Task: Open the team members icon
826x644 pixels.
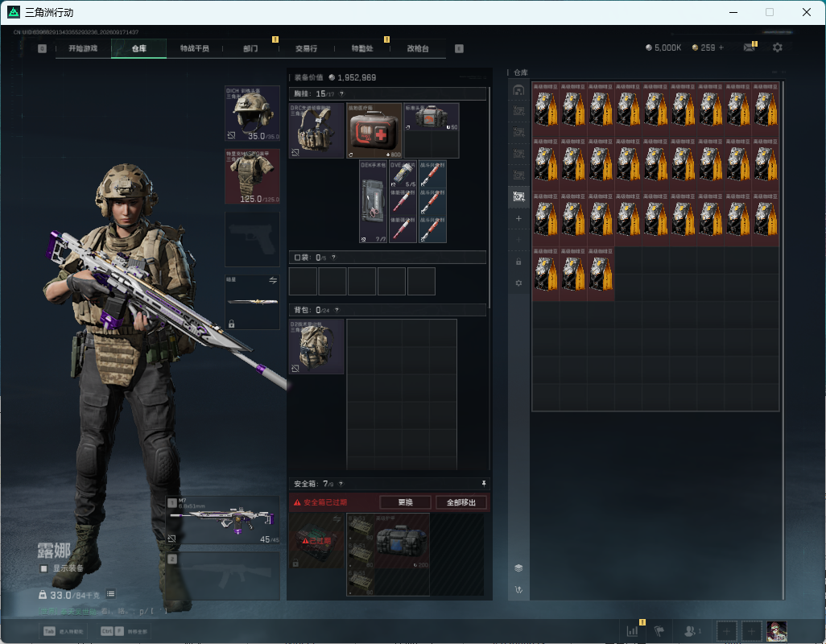Action: [x=692, y=631]
